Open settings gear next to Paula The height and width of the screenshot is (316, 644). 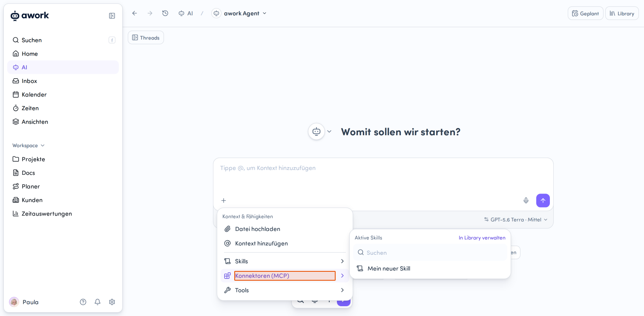(x=112, y=302)
